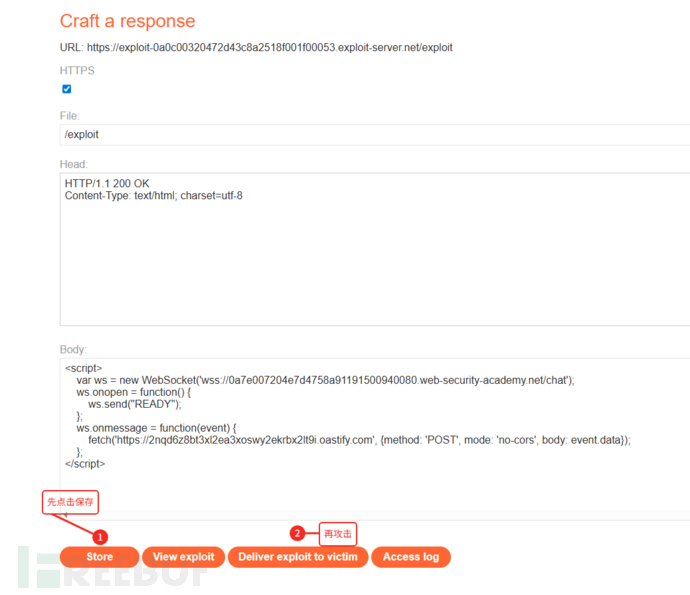690x595 pixels.
Task: Click the 'HTTPS' label
Action: tap(77, 70)
